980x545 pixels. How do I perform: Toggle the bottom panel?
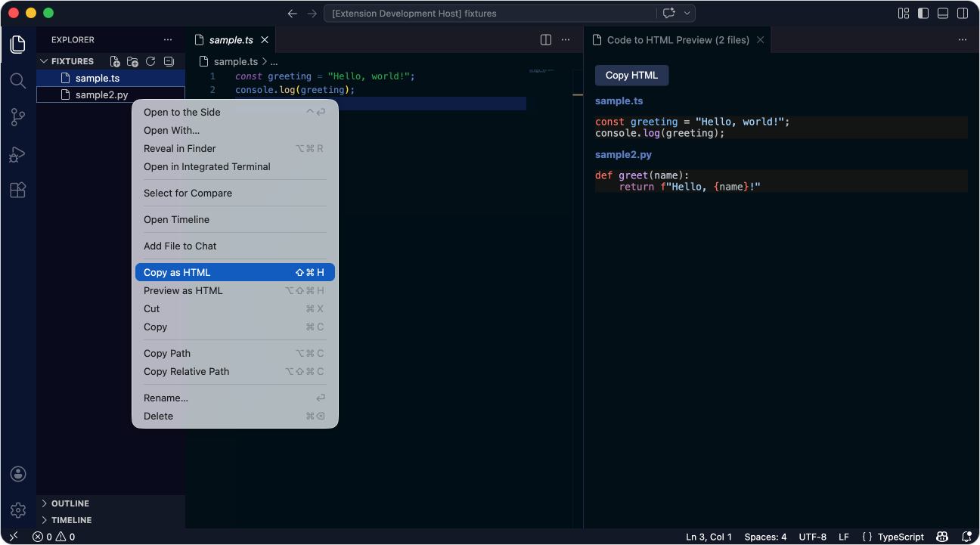tap(943, 14)
